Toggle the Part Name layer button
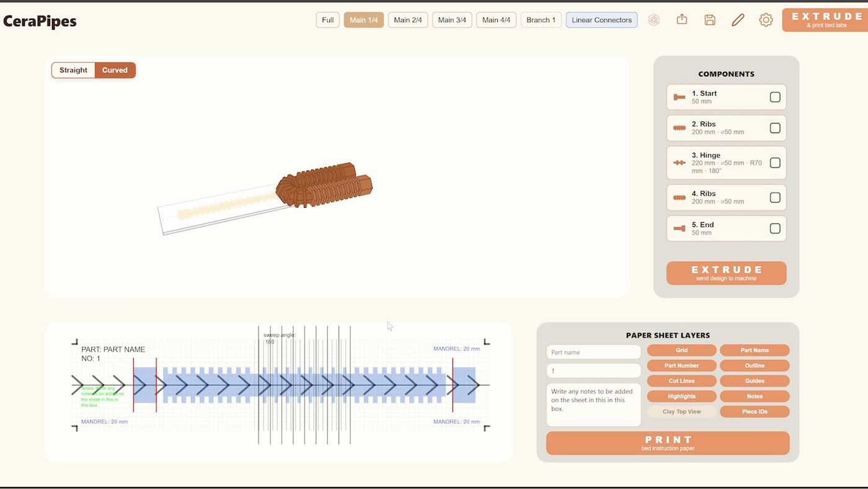Image resolution: width=868 pixels, height=489 pixels. [755, 351]
